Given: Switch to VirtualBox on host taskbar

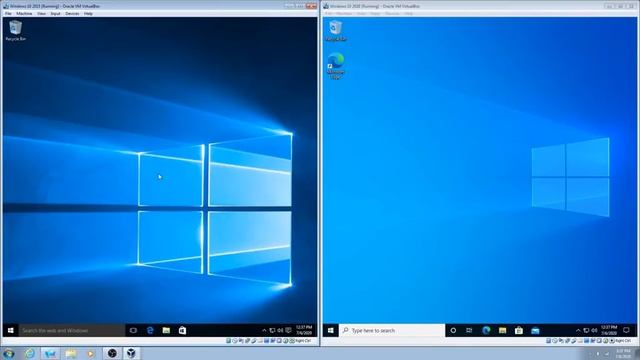Looking at the screenshot, I should pos(131,353).
